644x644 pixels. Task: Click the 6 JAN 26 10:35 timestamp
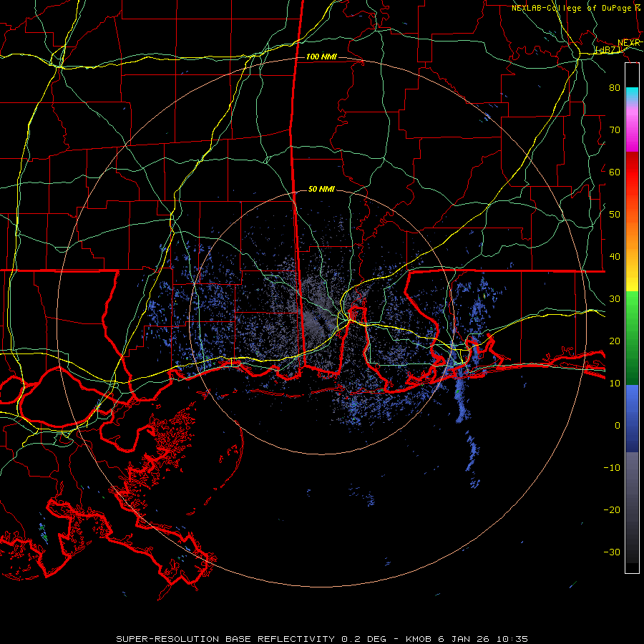click(x=483, y=639)
